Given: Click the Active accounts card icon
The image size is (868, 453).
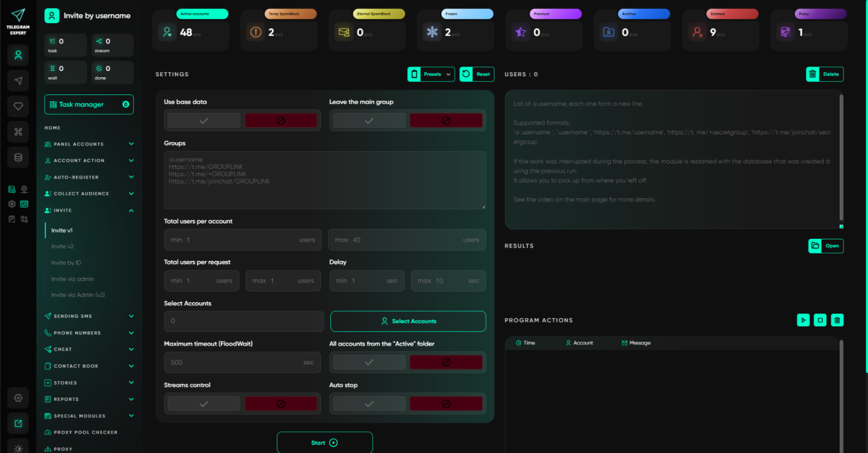Looking at the screenshot, I should click(167, 33).
